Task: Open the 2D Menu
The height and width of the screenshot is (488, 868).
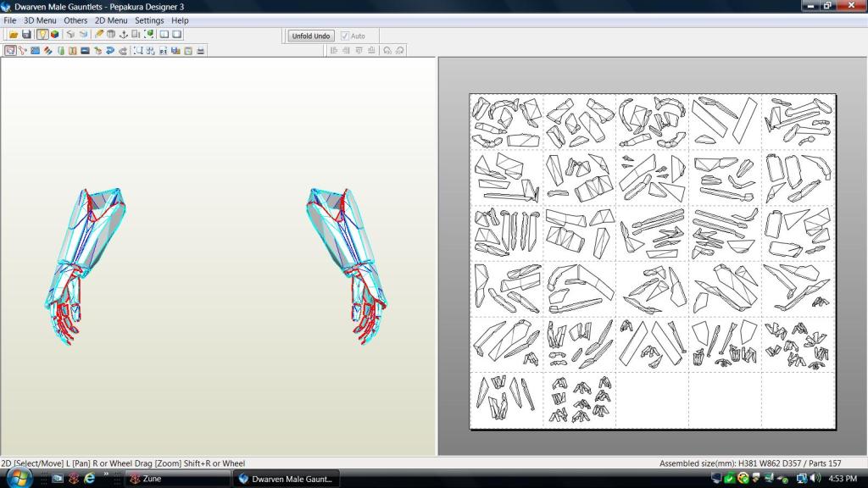Action: [x=111, y=20]
